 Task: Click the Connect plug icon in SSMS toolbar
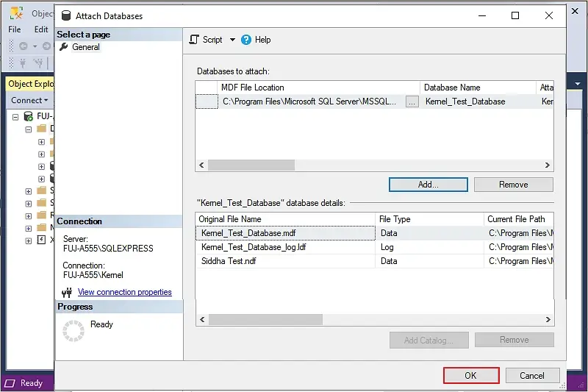(23, 63)
